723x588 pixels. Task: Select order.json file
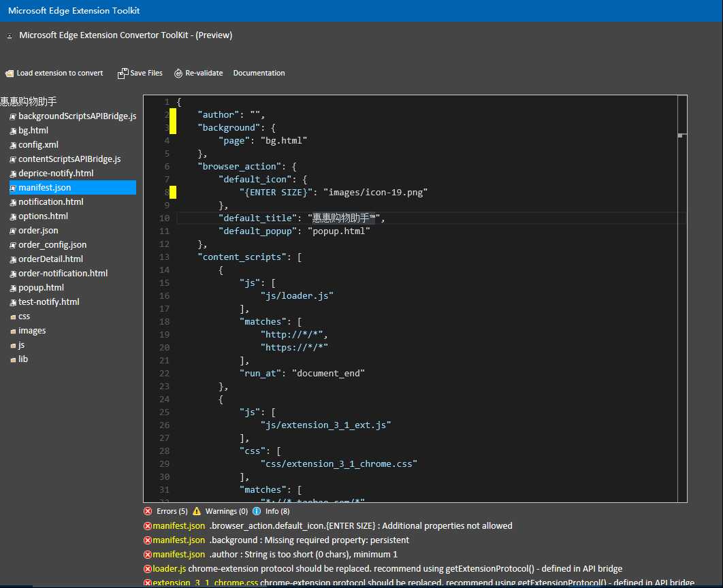38,231
